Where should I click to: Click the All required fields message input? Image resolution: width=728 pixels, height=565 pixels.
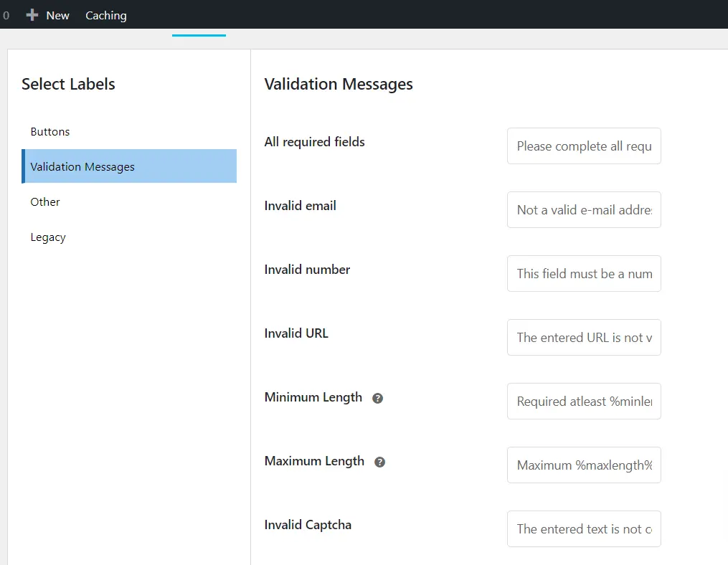click(x=583, y=146)
